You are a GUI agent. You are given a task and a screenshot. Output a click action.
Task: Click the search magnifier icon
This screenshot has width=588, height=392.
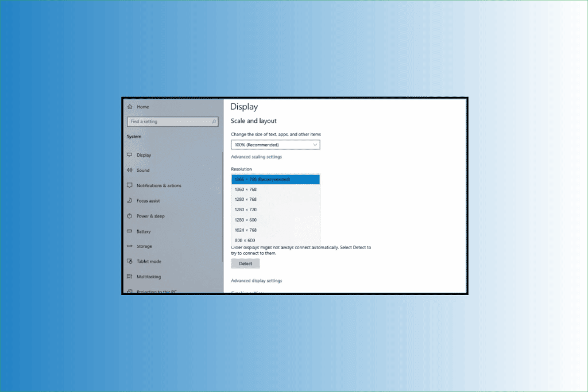pyautogui.click(x=214, y=122)
